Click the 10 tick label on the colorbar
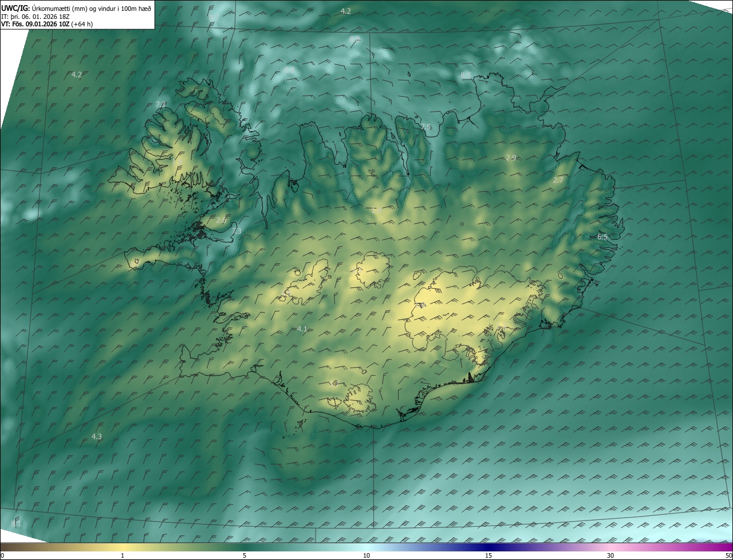The height and width of the screenshot is (560, 733). pyautogui.click(x=366, y=556)
